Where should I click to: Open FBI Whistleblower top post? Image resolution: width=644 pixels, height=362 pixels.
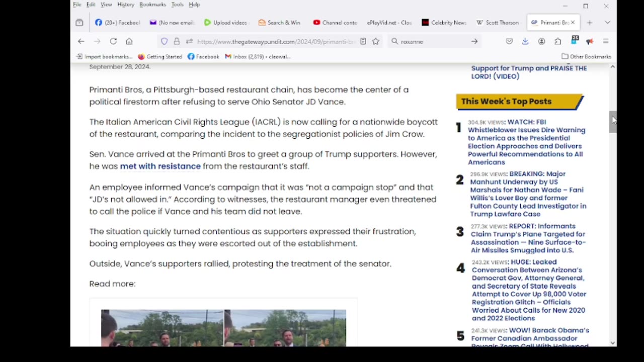coord(526,142)
